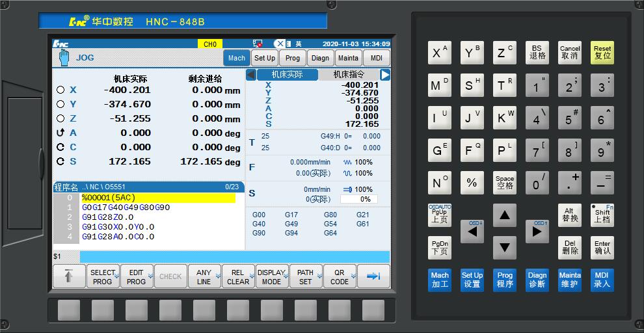The width and height of the screenshot is (644, 333).
Task: Toggle the Shift 上档 key
Action: click(602, 215)
